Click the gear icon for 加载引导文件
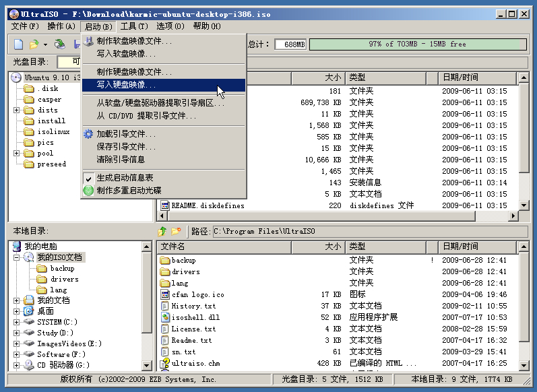The height and width of the screenshot is (392, 537). (88, 134)
